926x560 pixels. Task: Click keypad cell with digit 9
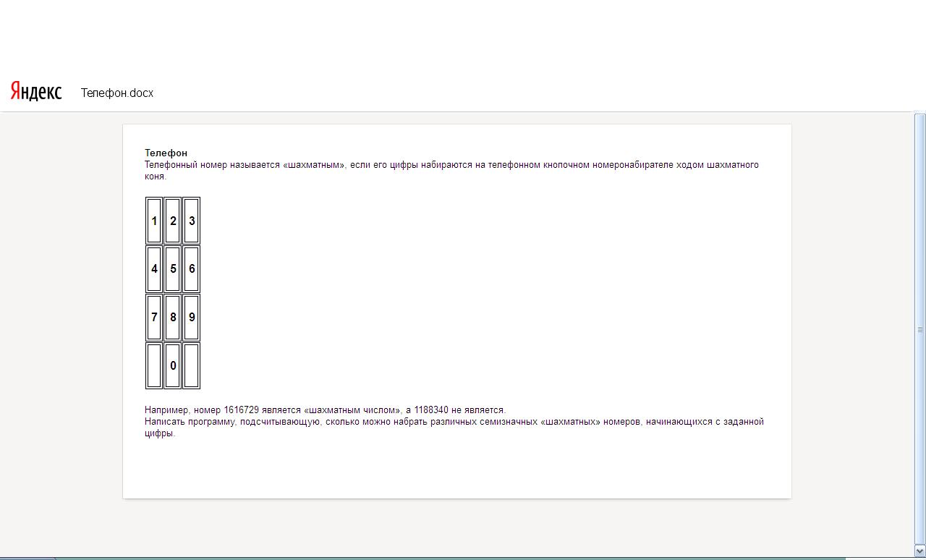[192, 317]
